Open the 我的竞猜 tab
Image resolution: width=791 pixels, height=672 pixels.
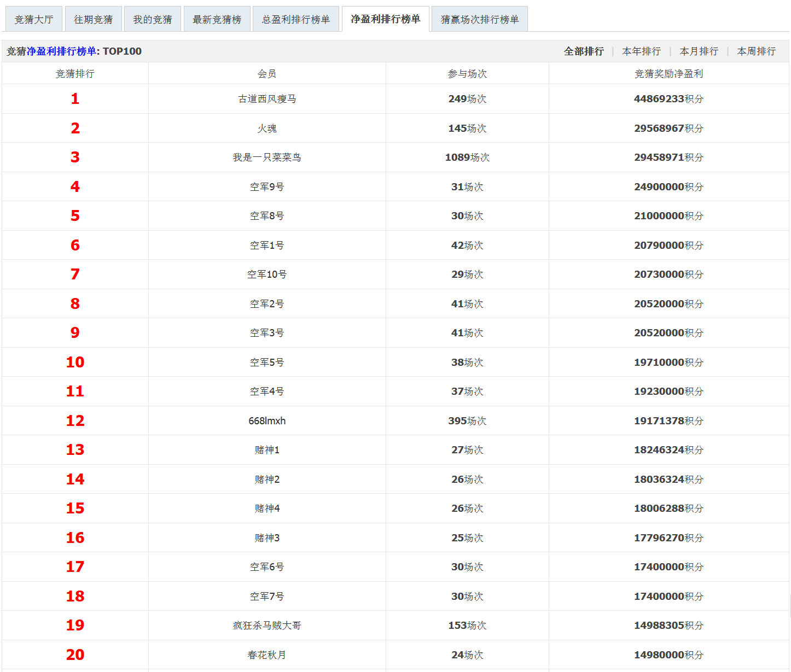(153, 20)
